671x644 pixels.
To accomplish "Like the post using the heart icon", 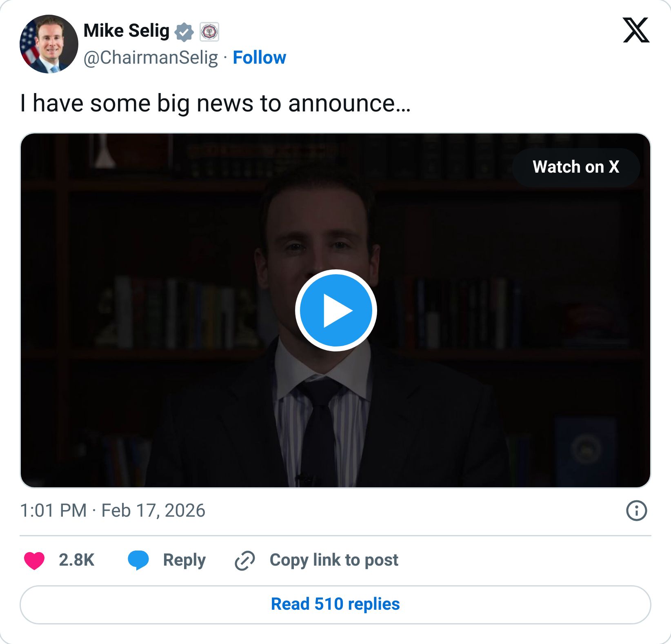I will [36, 560].
